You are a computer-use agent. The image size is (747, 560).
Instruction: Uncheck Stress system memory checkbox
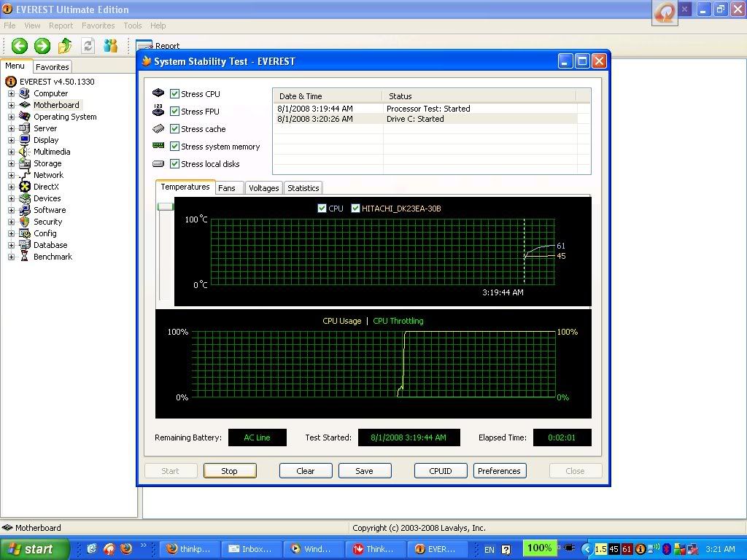point(175,146)
